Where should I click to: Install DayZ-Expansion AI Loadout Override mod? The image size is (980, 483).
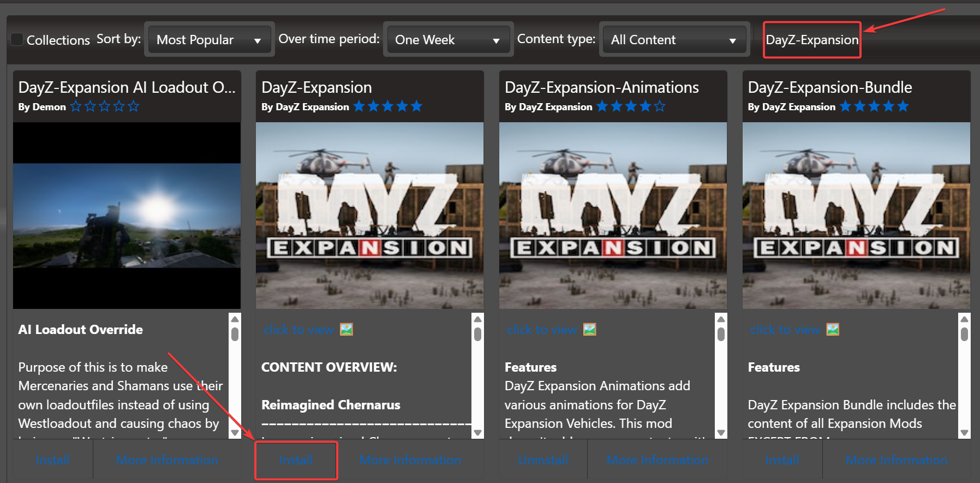tap(52, 460)
